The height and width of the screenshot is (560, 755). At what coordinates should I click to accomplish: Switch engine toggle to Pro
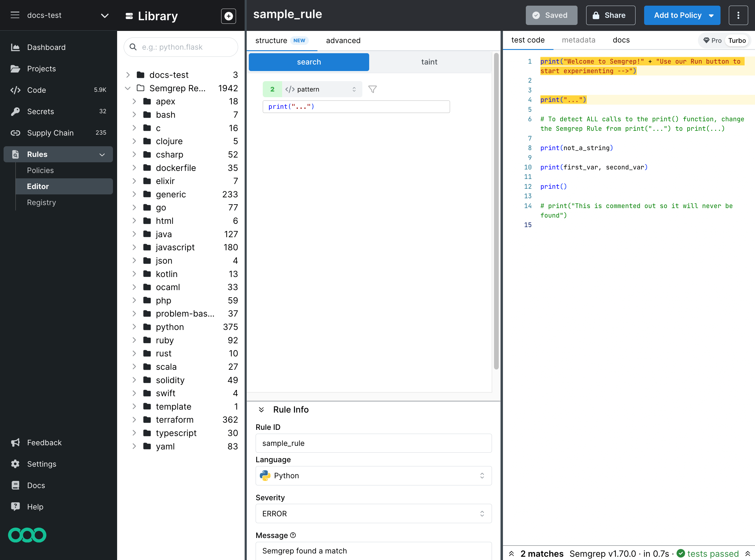coord(712,40)
